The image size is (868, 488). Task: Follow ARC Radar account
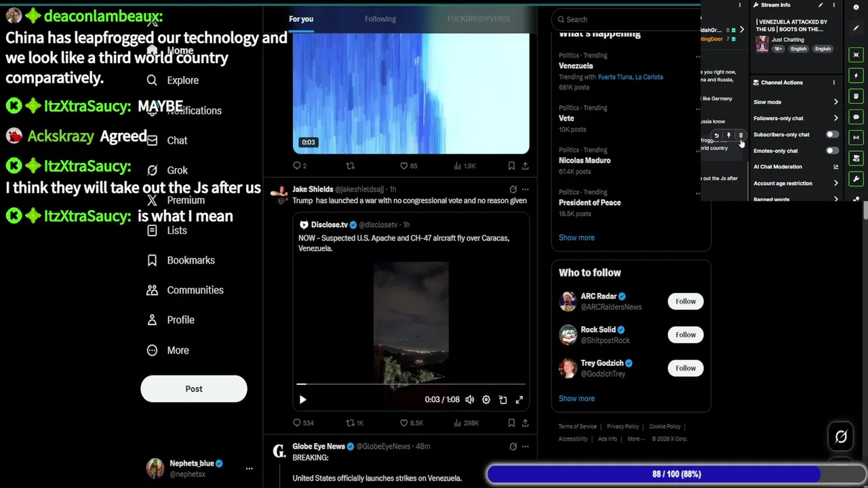686,301
